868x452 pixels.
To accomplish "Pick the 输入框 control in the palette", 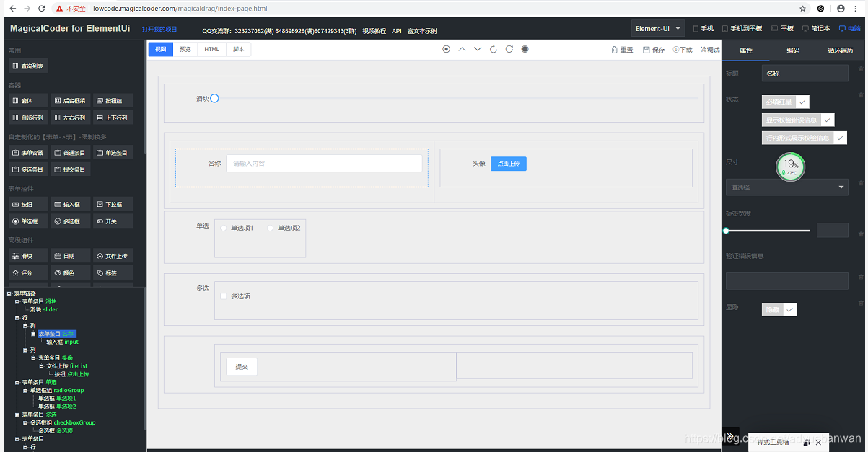I will (x=70, y=204).
